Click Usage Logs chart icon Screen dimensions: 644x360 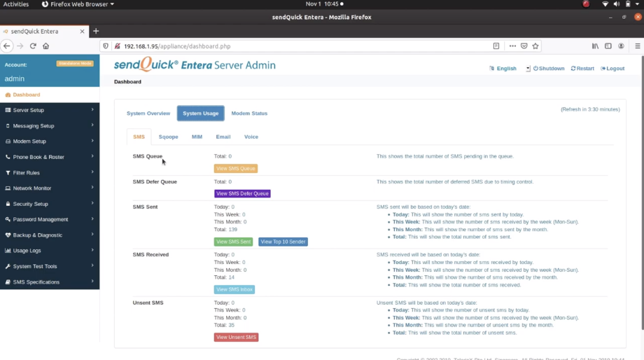pyautogui.click(x=8, y=251)
